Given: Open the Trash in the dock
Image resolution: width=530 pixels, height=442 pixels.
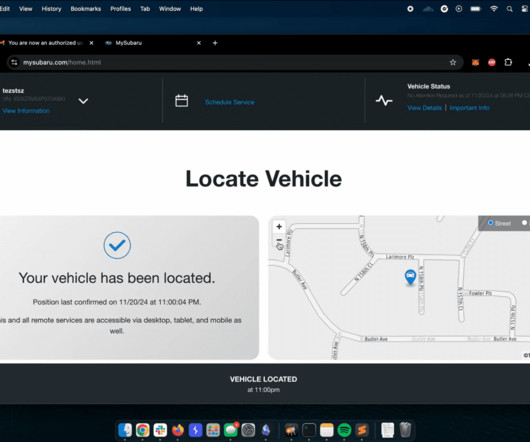Looking at the screenshot, I should tap(405, 430).
